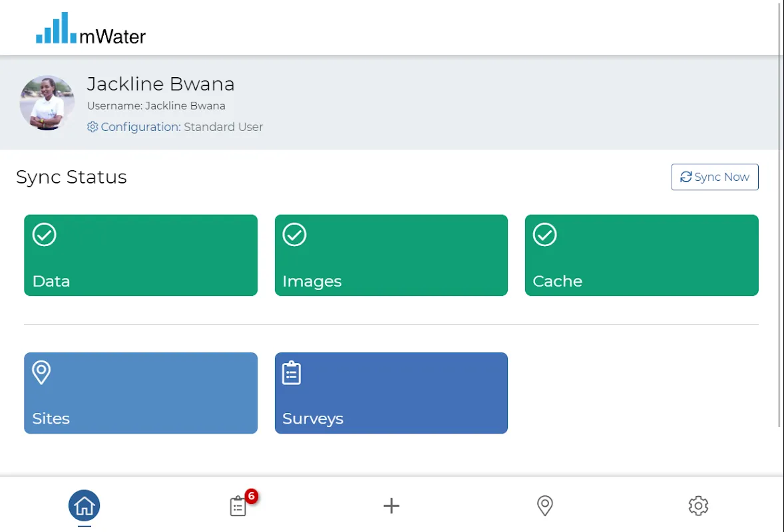Open the Cache sync status card
The height and width of the screenshot is (532, 784).
point(641,255)
